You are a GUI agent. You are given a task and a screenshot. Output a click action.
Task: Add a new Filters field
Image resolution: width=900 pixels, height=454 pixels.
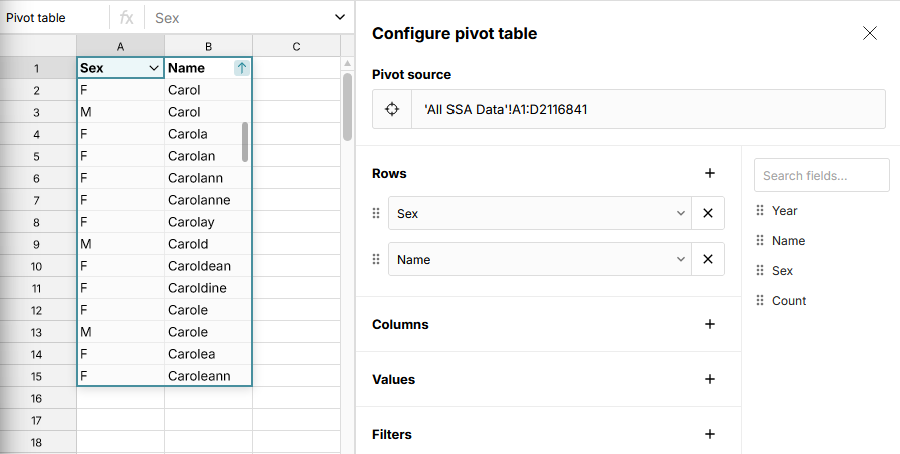coord(710,434)
